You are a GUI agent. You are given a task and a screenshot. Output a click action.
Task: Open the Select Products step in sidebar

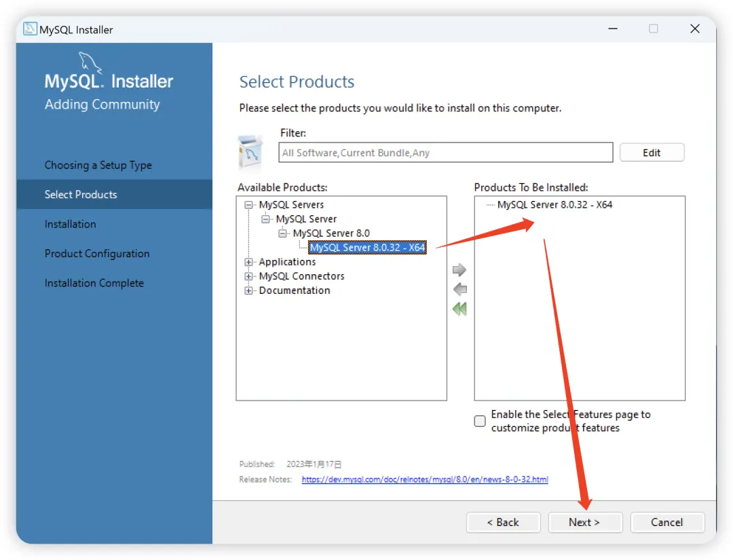[x=114, y=194]
